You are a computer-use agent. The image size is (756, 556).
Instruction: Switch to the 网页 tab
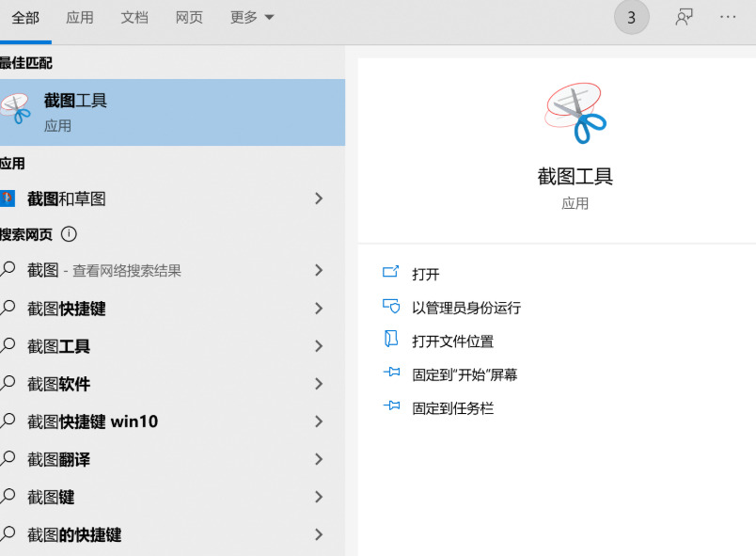click(x=189, y=18)
